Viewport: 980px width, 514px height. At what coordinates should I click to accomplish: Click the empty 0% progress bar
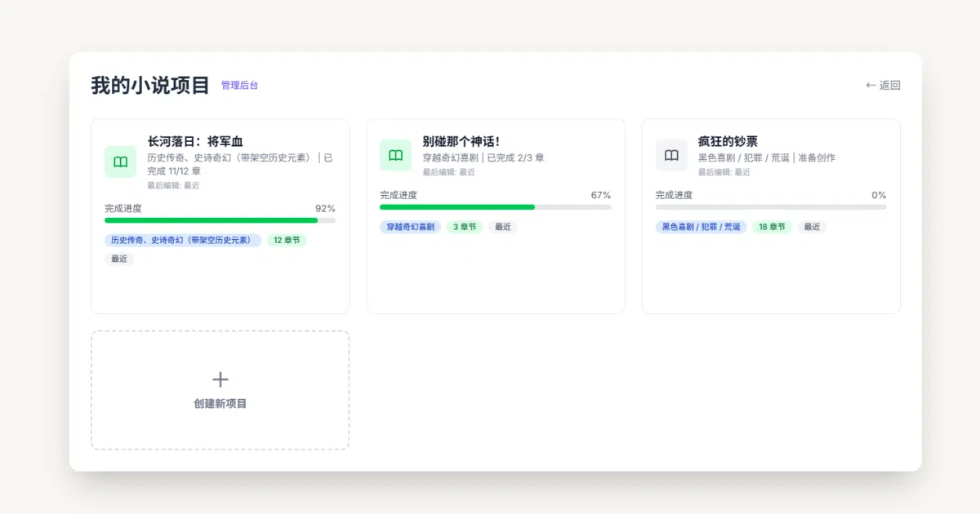point(771,207)
